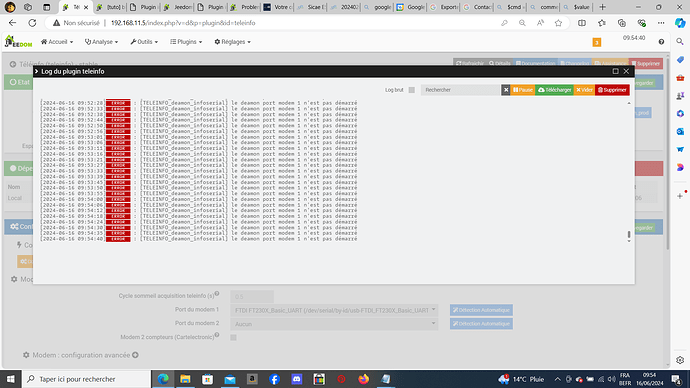Download the teleinfo log with Télécharger
Image resolution: width=690 pixels, height=388 pixels.
554,90
